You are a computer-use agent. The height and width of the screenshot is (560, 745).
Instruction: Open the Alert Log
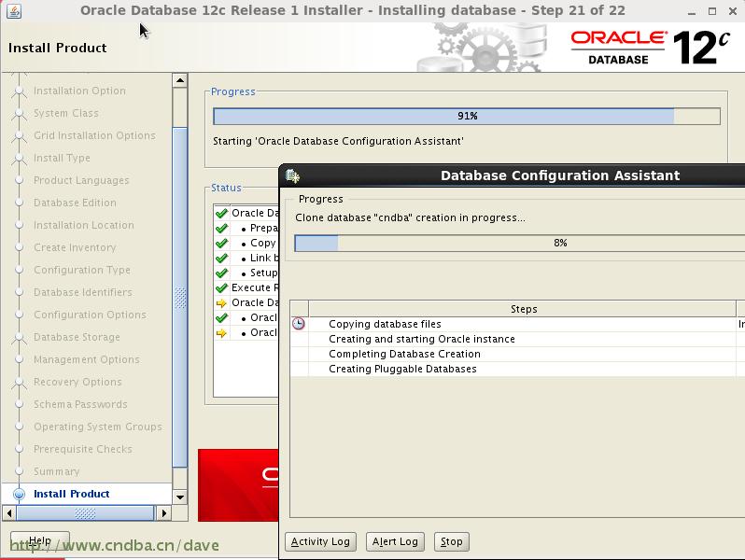click(x=395, y=541)
